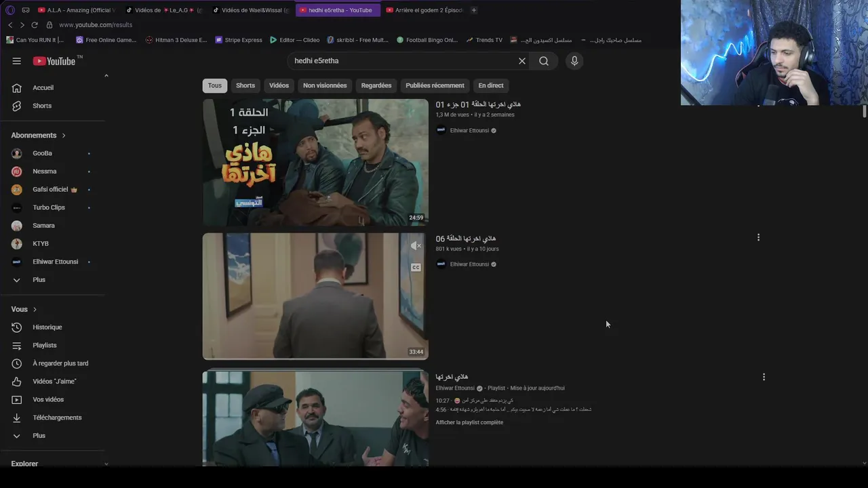Collapse the sidebar section with up arrow
Image resolution: width=868 pixels, height=488 pixels.
pos(106,76)
